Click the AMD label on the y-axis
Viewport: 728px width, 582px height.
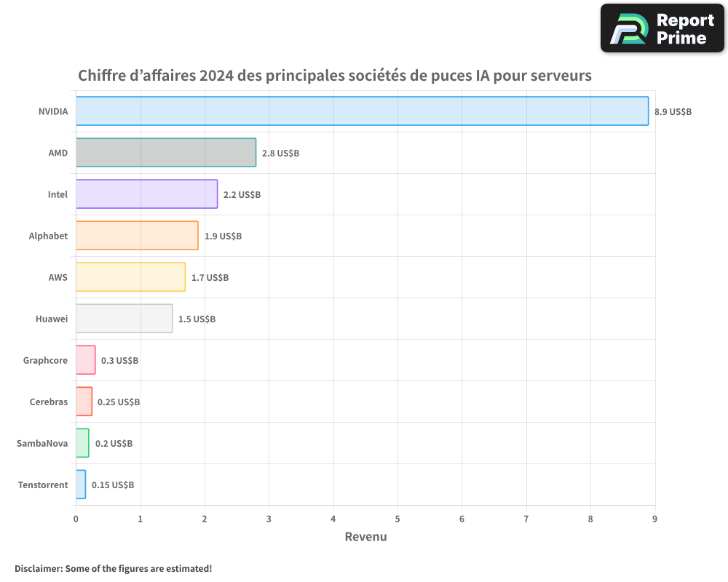coord(58,153)
